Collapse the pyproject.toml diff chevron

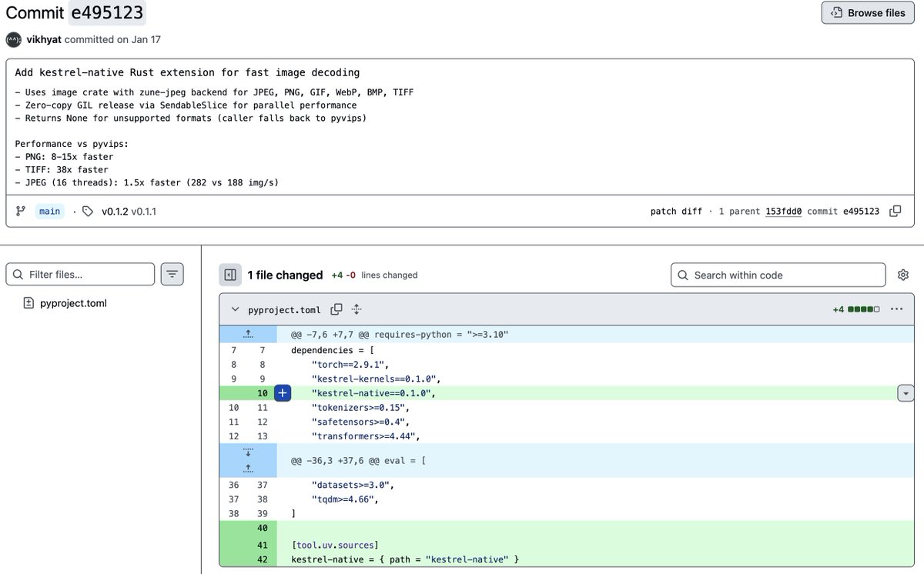click(x=235, y=309)
